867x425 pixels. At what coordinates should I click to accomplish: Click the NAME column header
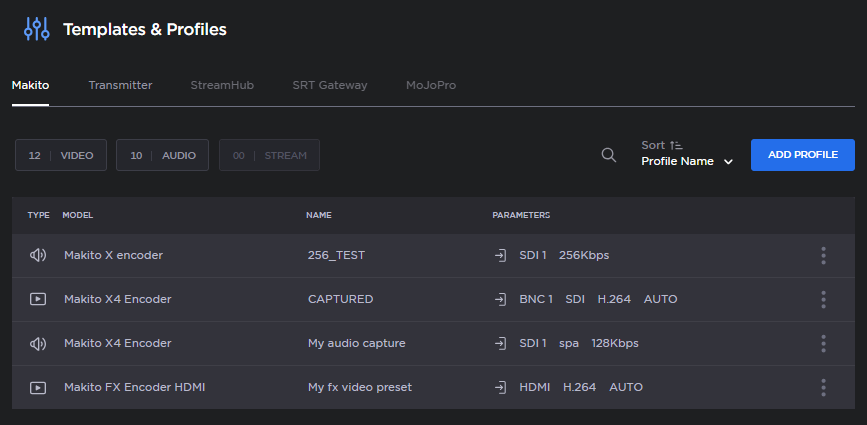click(319, 215)
